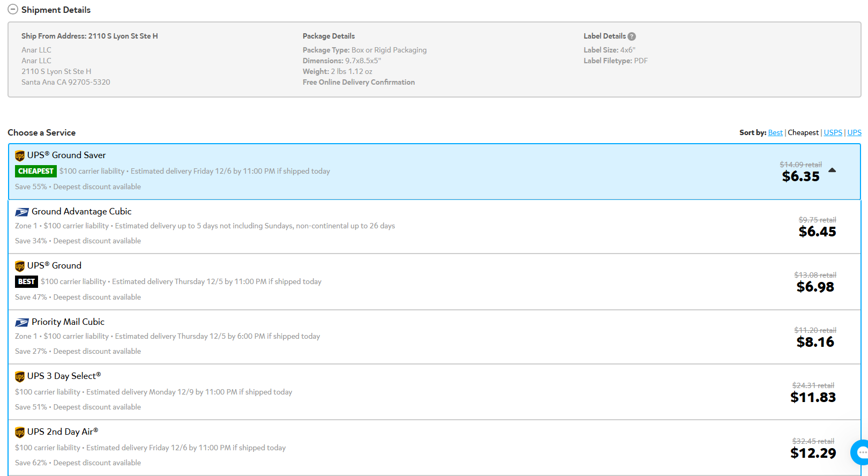Click the Choose a Service heading
Image resolution: width=868 pixels, height=476 pixels.
(x=41, y=132)
